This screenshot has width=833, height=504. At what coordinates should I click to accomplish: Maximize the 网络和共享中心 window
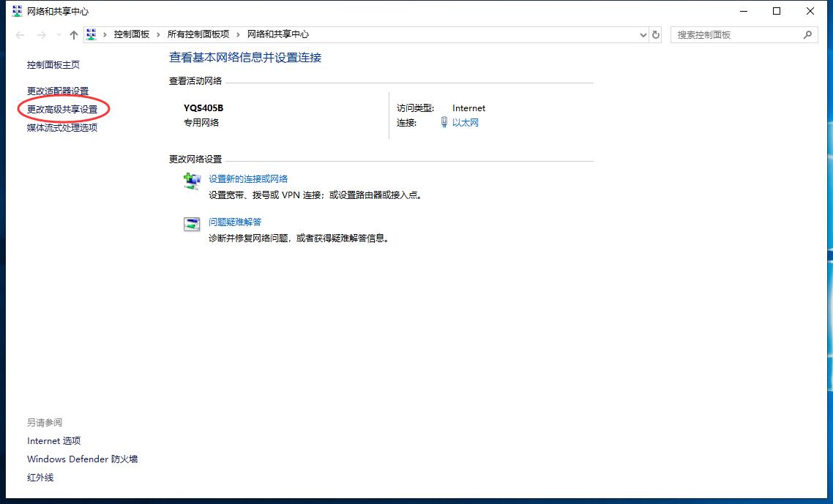pyautogui.click(x=777, y=11)
